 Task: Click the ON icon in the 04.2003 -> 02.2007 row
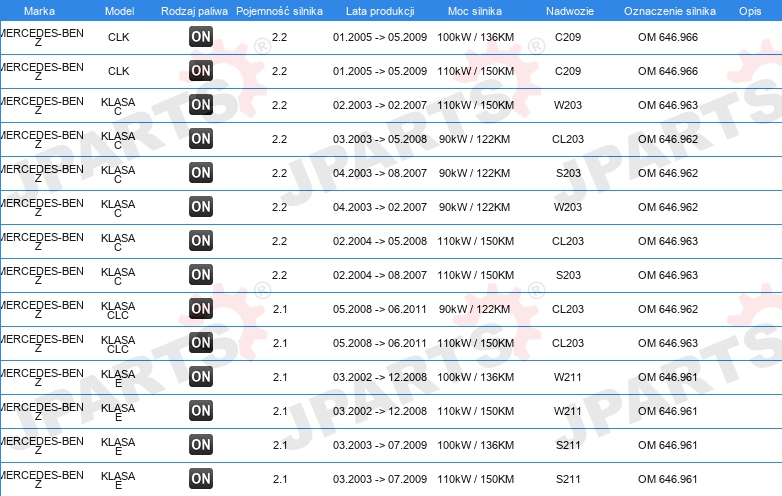click(201, 207)
